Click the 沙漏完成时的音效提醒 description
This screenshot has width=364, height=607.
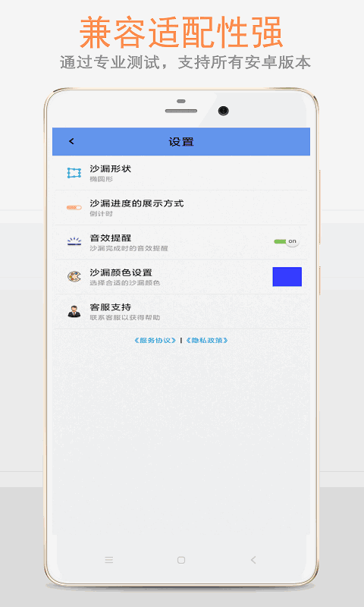point(129,249)
